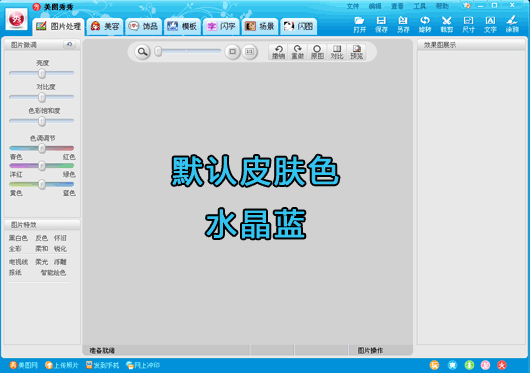The width and height of the screenshot is (530, 373).
Task: Click the 撤销 undo button
Action: coord(279,52)
